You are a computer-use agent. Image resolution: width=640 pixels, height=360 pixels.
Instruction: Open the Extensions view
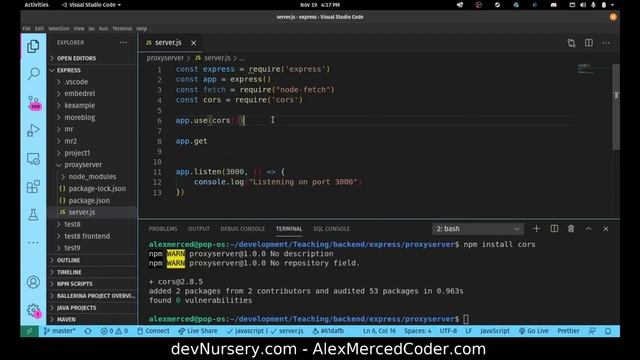tap(33, 187)
